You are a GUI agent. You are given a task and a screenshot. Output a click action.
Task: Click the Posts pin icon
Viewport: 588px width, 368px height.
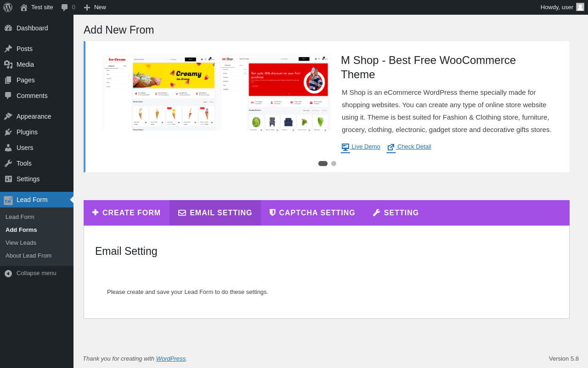click(8, 49)
